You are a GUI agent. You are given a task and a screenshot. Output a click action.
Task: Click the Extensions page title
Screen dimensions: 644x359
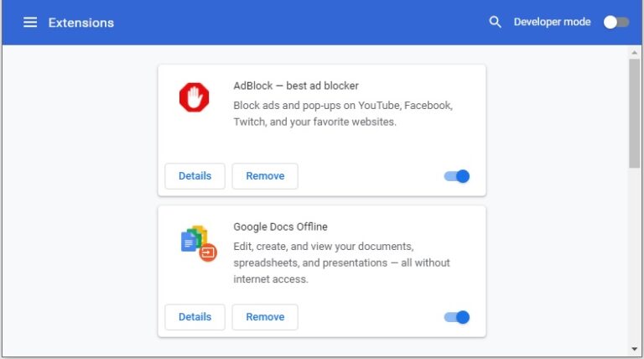click(x=81, y=23)
